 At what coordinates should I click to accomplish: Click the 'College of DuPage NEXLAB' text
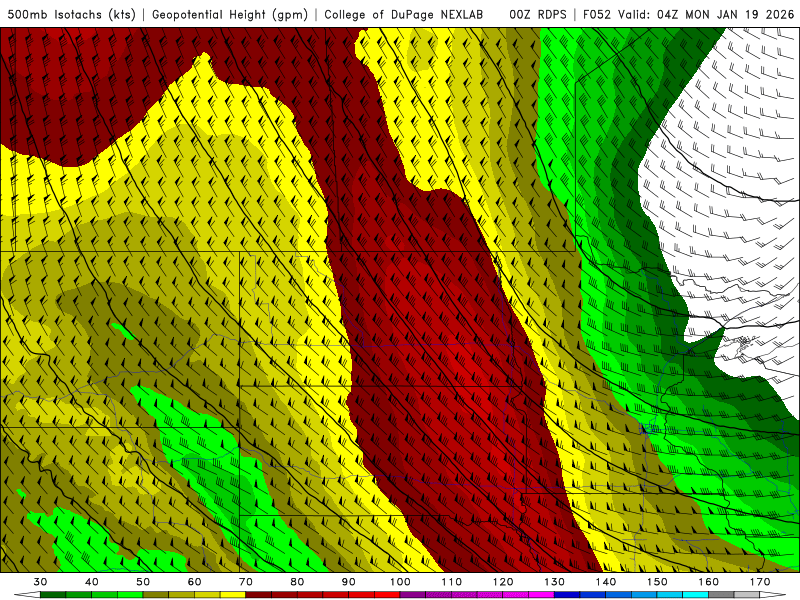point(403,14)
